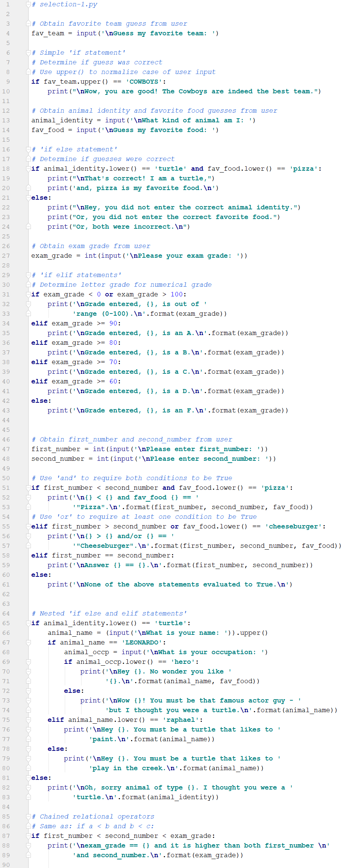The image size is (344, 868).
Task: Fold the 'if exam_grade < 0' block on line 31
Action: [28, 295]
